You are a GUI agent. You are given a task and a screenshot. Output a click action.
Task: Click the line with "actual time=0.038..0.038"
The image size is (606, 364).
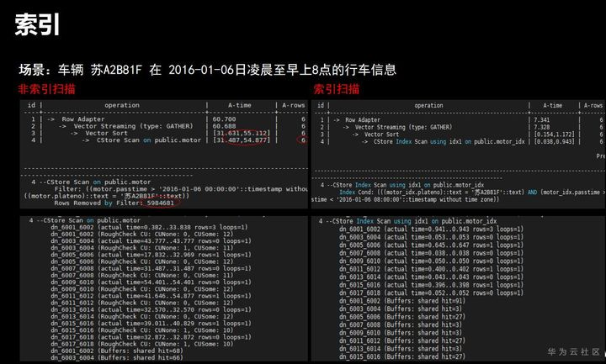pos(431,253)
